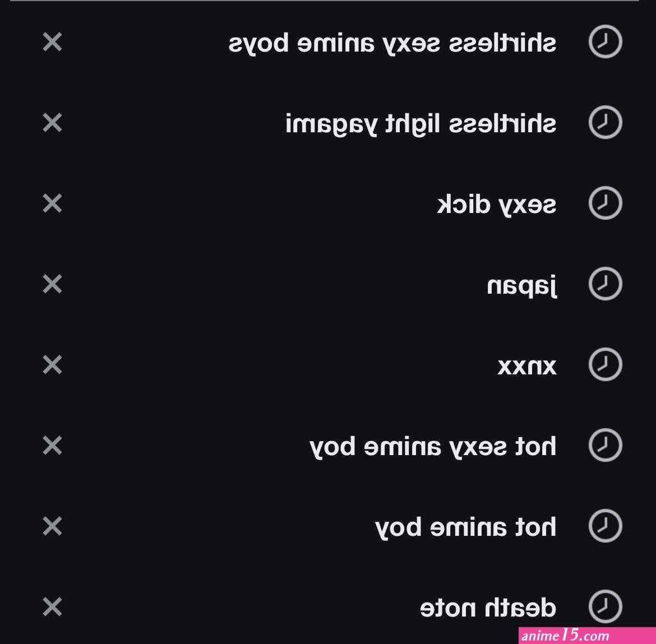
Task: Select the 'japan' recent search suggestion
Action: pos(521,286)
